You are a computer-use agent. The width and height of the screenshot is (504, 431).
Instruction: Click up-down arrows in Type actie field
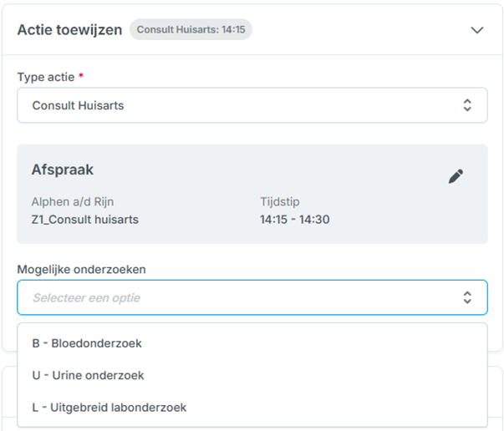[467, 106]
